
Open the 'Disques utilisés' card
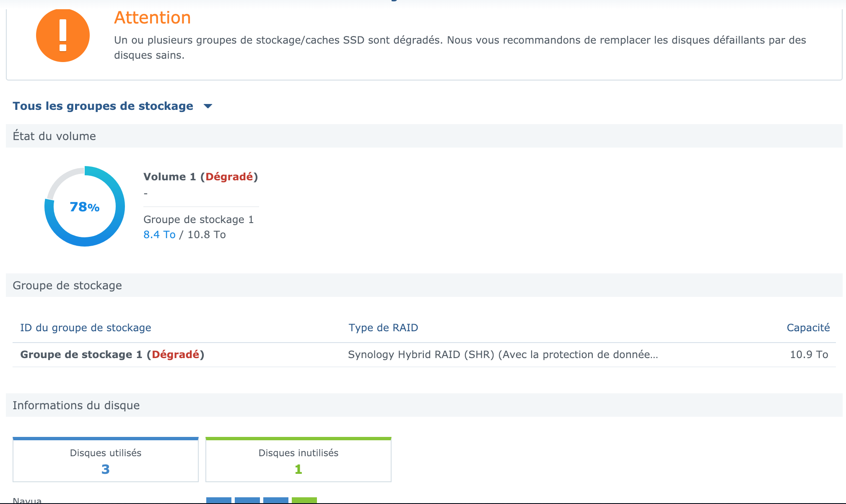(106, 460)
